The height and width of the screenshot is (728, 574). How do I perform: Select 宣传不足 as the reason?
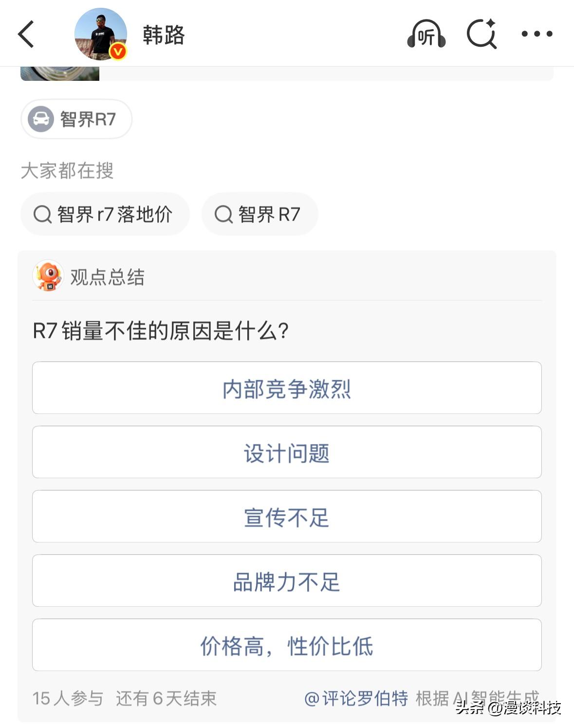pos(287,517)
